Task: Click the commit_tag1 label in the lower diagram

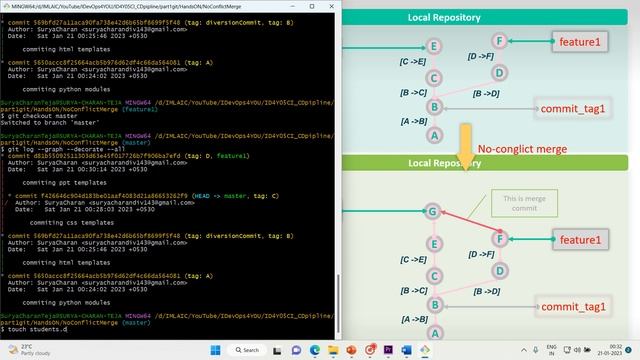Action: [573, 307]
